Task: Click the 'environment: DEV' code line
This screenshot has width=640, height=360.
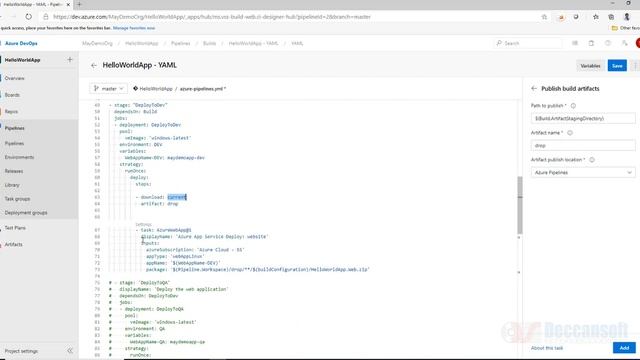Action: coord(141,144)
